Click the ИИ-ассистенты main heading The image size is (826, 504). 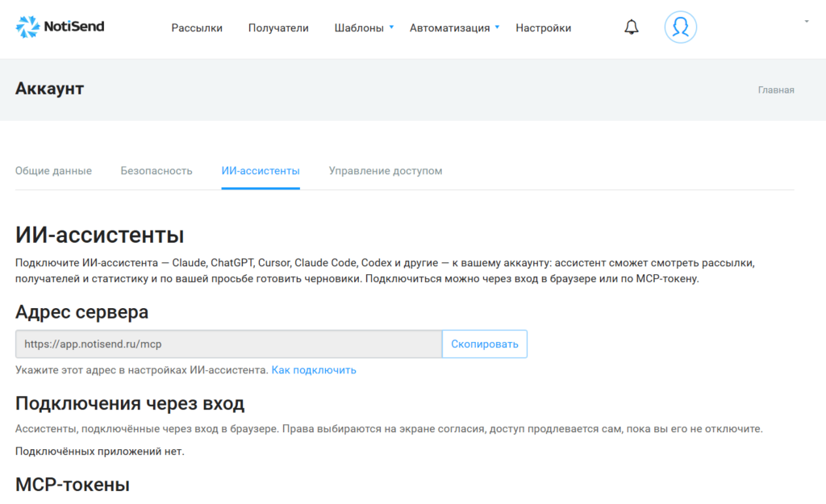(x=99, y=235)
